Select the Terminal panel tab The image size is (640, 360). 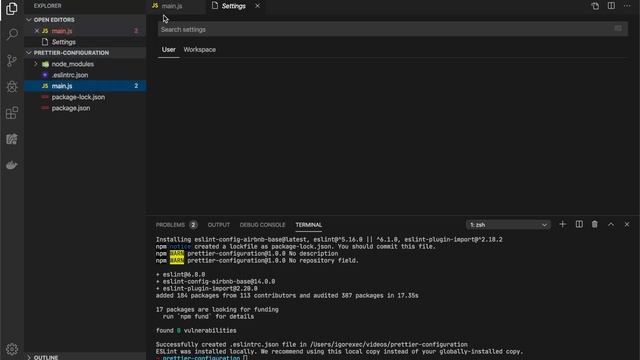pos(309,225)
